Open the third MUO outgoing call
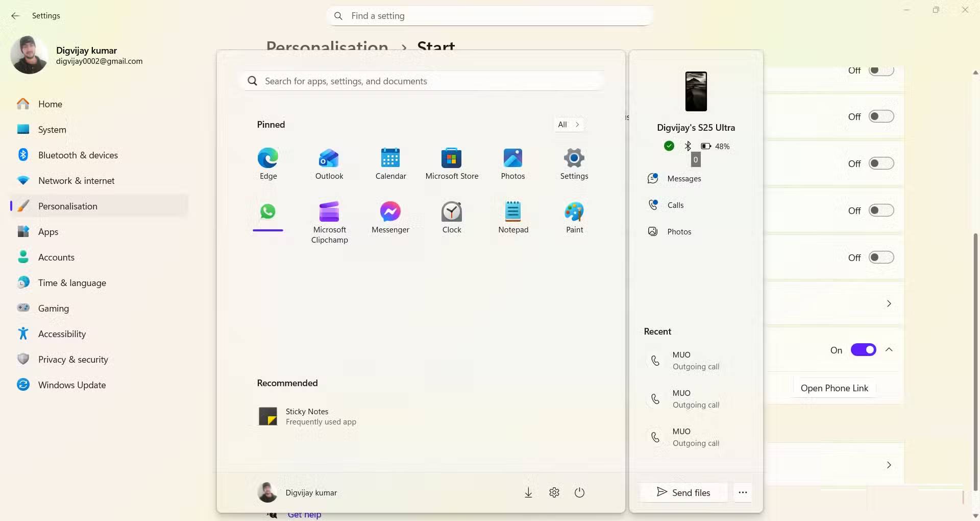Screen dimensions: 980x521 pos(696,437)
